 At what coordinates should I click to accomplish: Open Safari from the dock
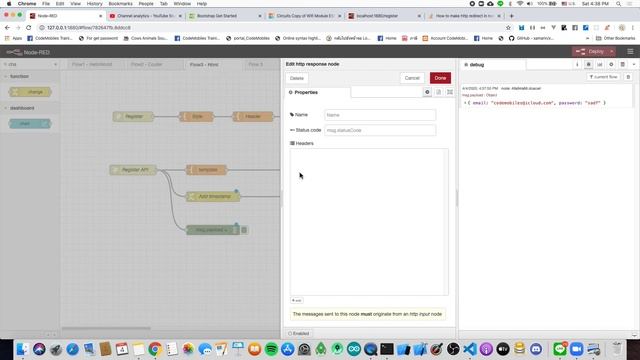72,349
